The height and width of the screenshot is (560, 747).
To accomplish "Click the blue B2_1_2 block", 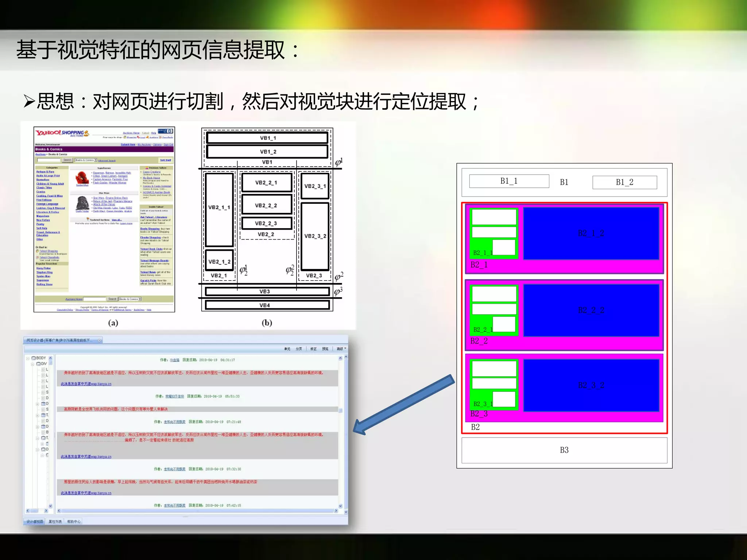I will [x=591, y=233].
